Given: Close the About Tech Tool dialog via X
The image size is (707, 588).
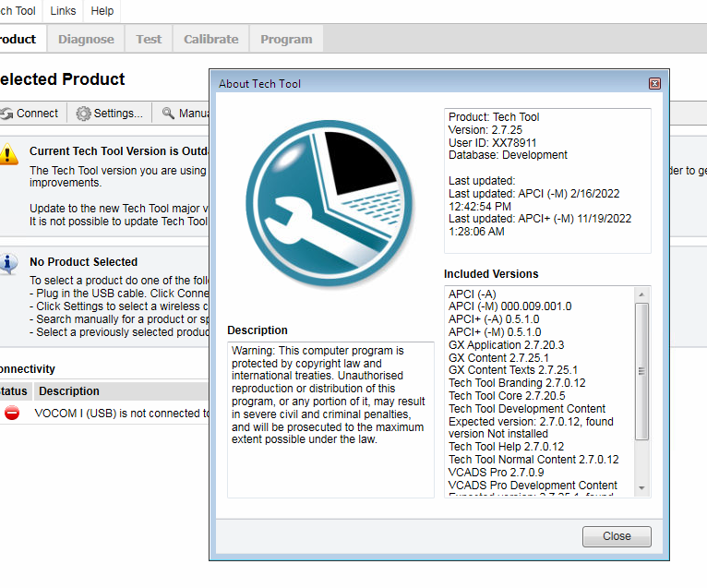Looking at the screenshot, I should [654, 83].
